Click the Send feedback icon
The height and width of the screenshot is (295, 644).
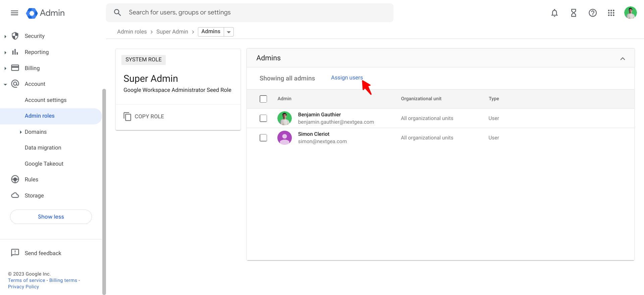[15, 253]
